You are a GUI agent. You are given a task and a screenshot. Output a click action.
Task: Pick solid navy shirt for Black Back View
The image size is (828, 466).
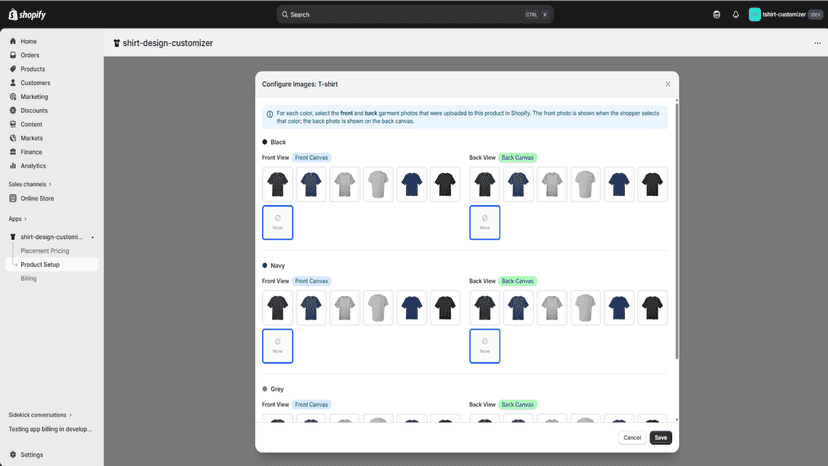[x=619, y=184]
